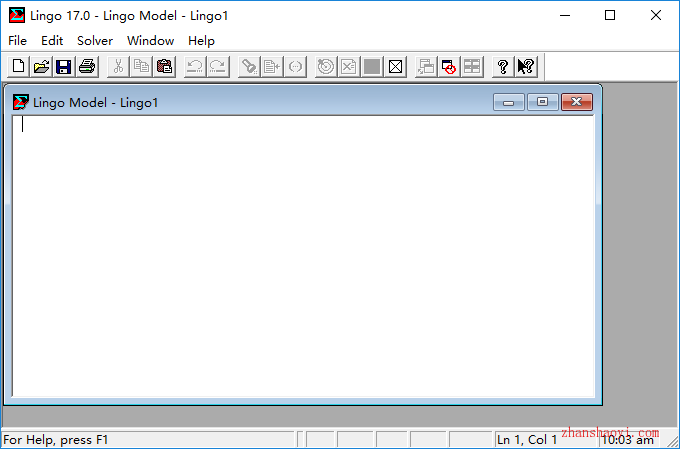Click the Lingo Model - Lingo1 title bar text
The image size is (680, 449).
(x=95, y=102)
